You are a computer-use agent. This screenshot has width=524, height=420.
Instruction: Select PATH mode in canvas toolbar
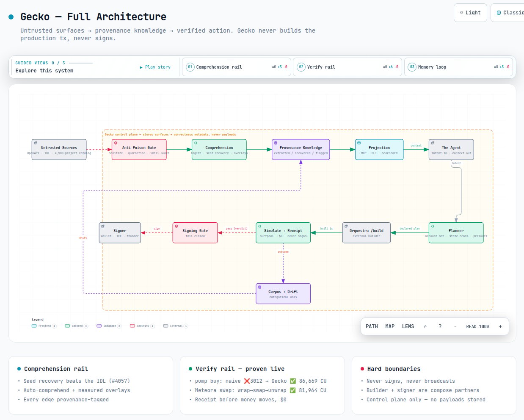372,326
